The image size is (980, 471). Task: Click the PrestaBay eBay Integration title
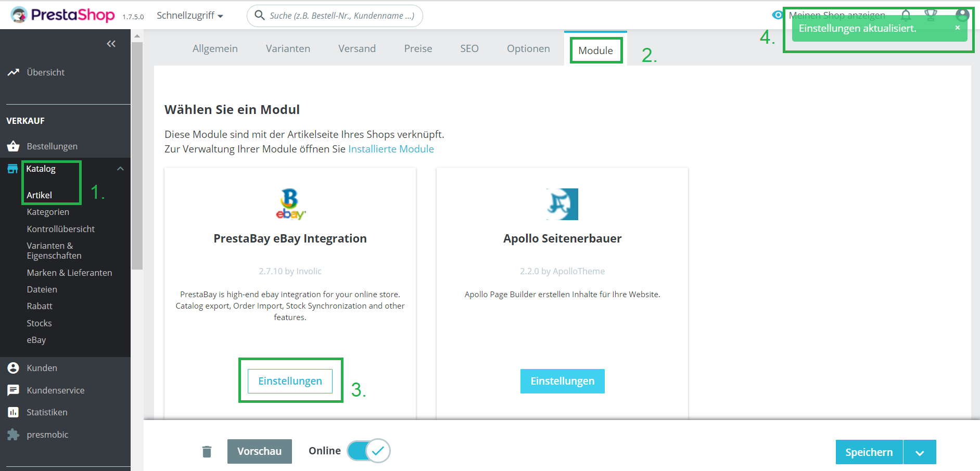point(290,238)
